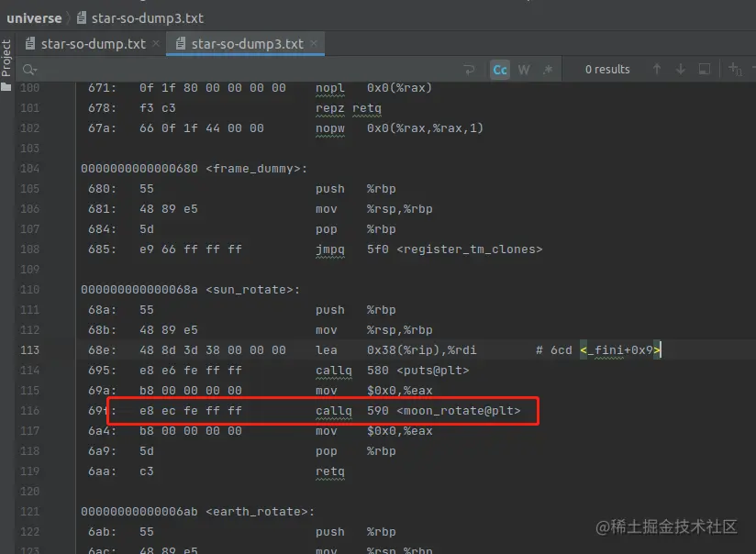Navigate to the next search occurrence
This screenshot has width=756, height=554.
click(679, 69)
